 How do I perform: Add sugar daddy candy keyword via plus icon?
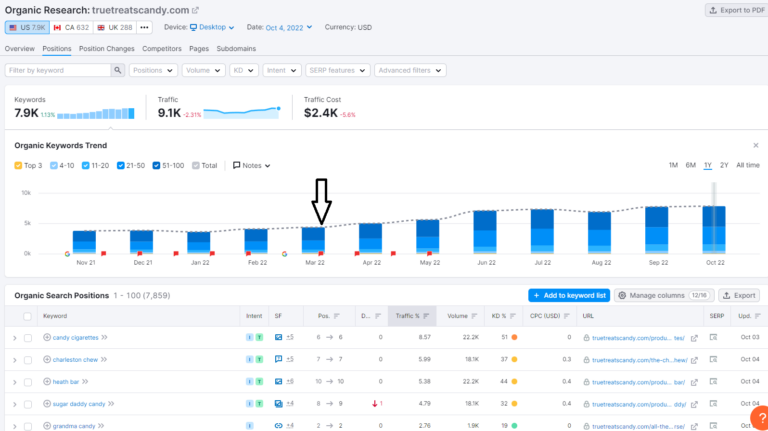[47, 404]
